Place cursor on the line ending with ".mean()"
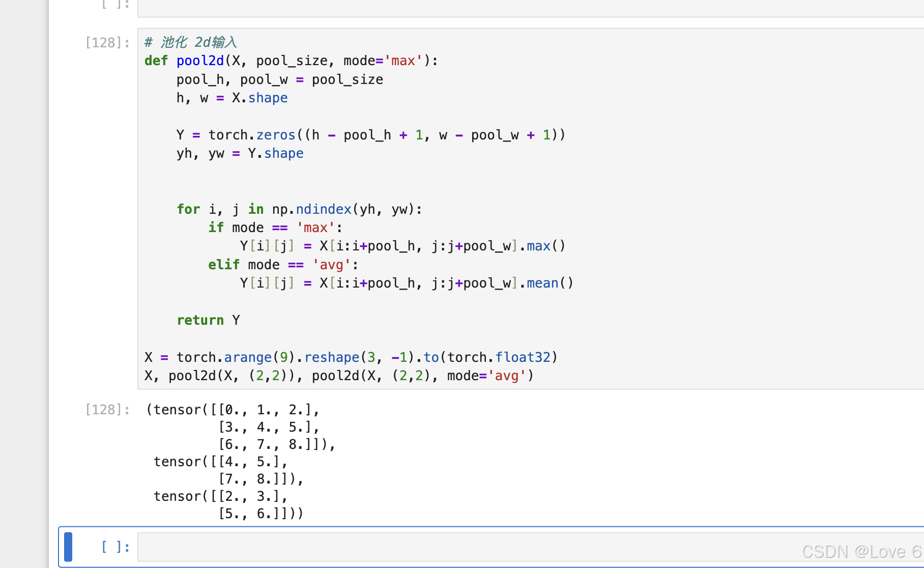The width and height of the screenshot is (924, 568). pyautogui.click(x=407, y=283)
